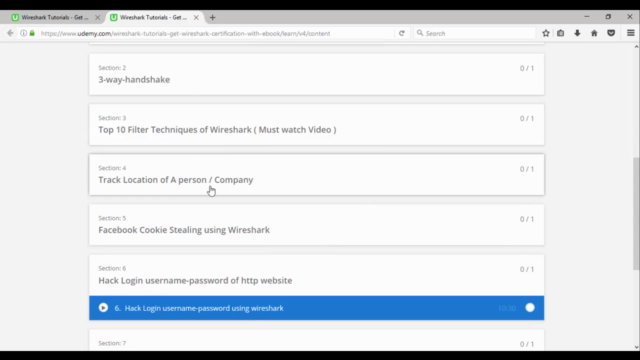Close the active second Wireshark Tutorials tab
Viewport: 640px width, 360px height.
[x=196, y=18]
